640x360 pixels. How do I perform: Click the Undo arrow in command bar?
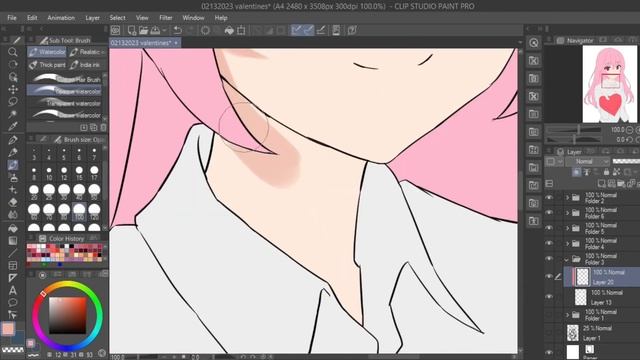pos(178,30)
